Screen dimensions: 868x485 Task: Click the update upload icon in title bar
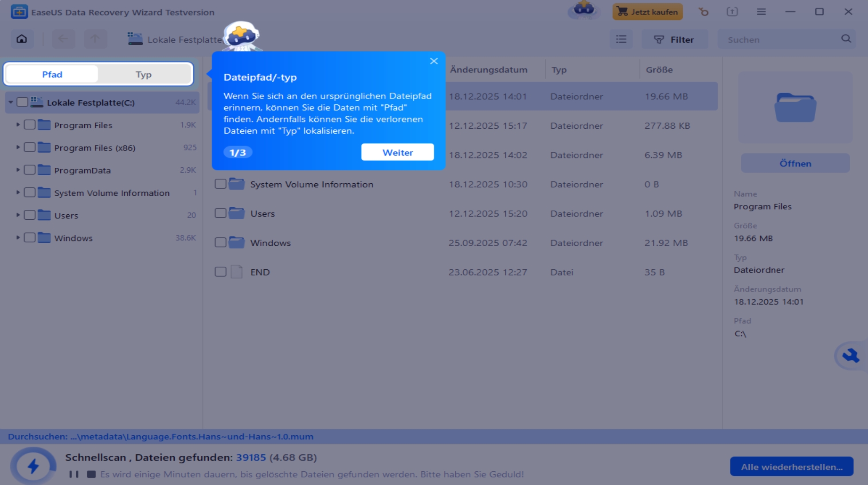click(732, 12)
